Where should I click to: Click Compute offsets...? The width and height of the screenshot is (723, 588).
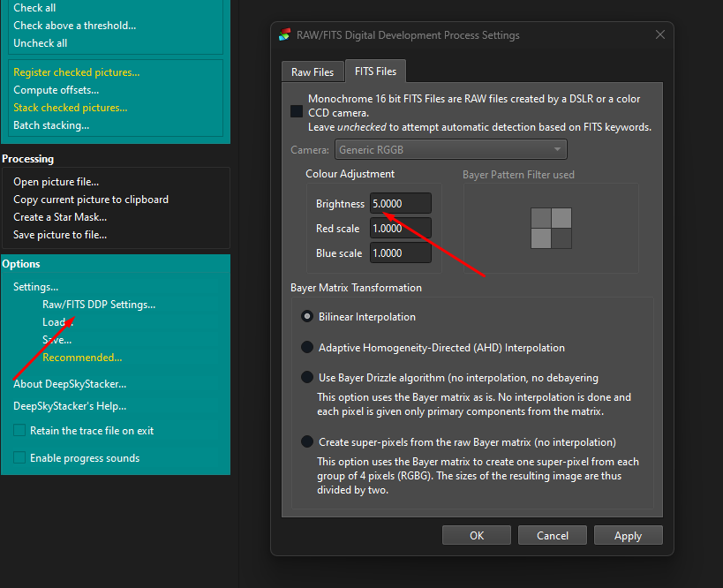click(x=56, y=90)
